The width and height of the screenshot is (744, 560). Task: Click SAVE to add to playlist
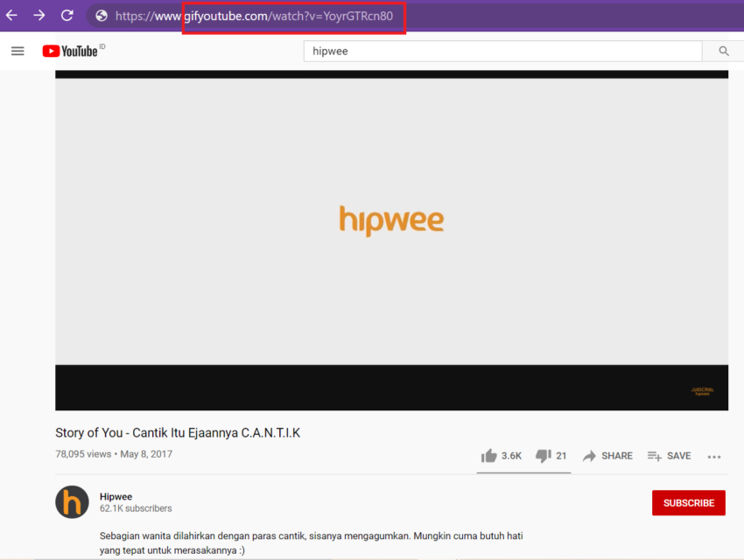click(x=669, y=456)
